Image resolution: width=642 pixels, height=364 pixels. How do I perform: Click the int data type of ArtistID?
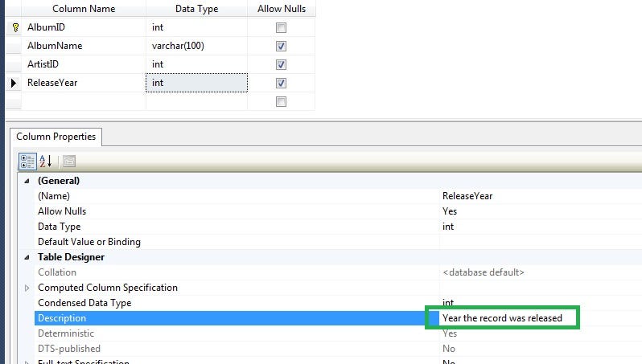(196, 64)
